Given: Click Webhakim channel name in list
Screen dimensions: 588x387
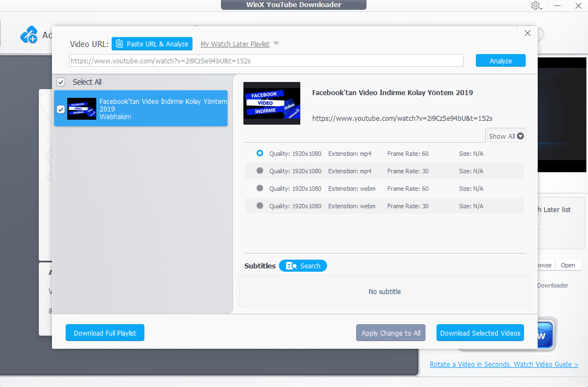Looking at the screenshot, I should click(x=115, y=117).
